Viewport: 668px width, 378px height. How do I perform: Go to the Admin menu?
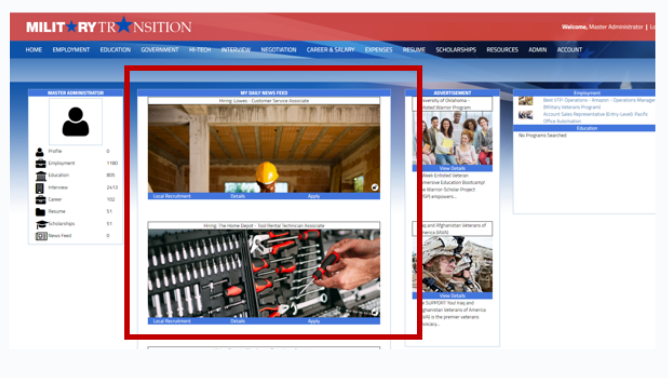pos(538,50)
